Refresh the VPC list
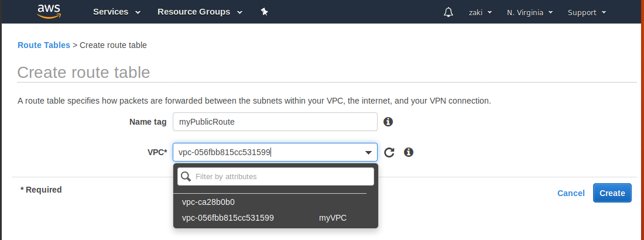The image size is (644, 240). (389, 153)
